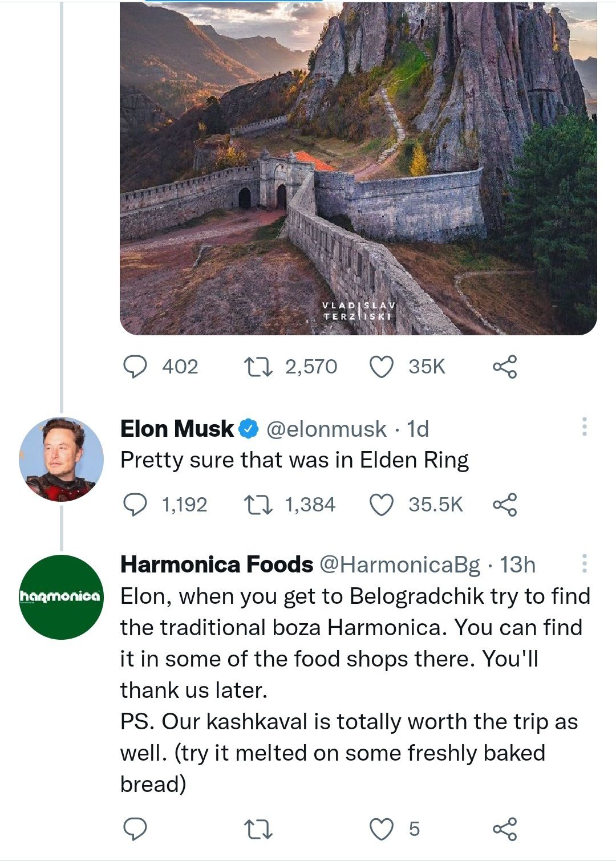Open Elon Musk's profile picture
The height and width of the screenshot is (861, 616).
click(61, 460)
